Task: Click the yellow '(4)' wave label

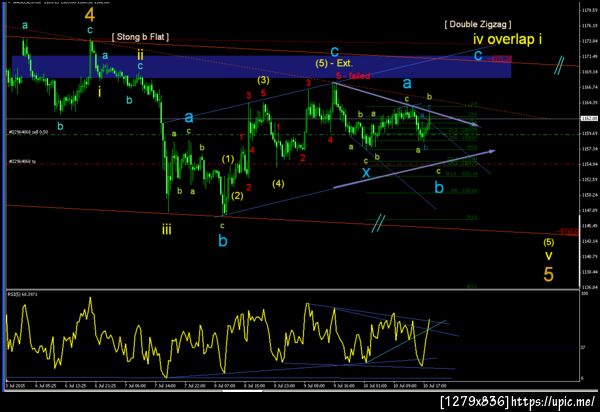Action: 278,184
